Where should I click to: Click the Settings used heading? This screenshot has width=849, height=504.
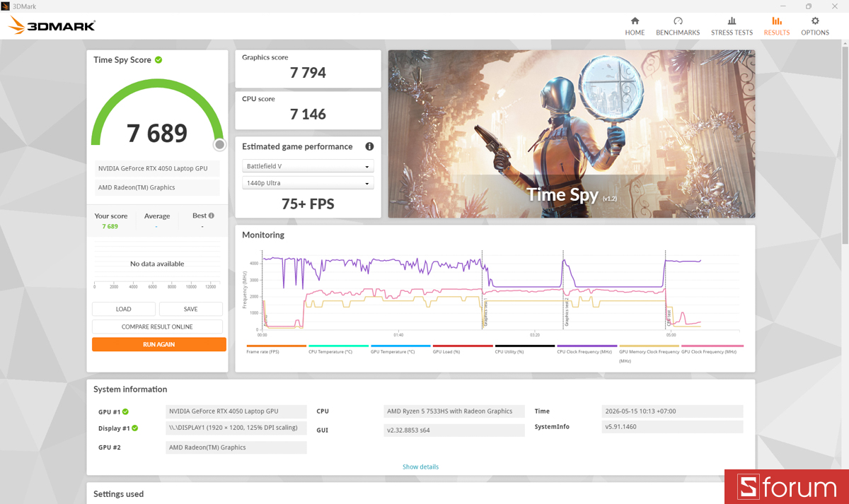[x=119, y=494]
